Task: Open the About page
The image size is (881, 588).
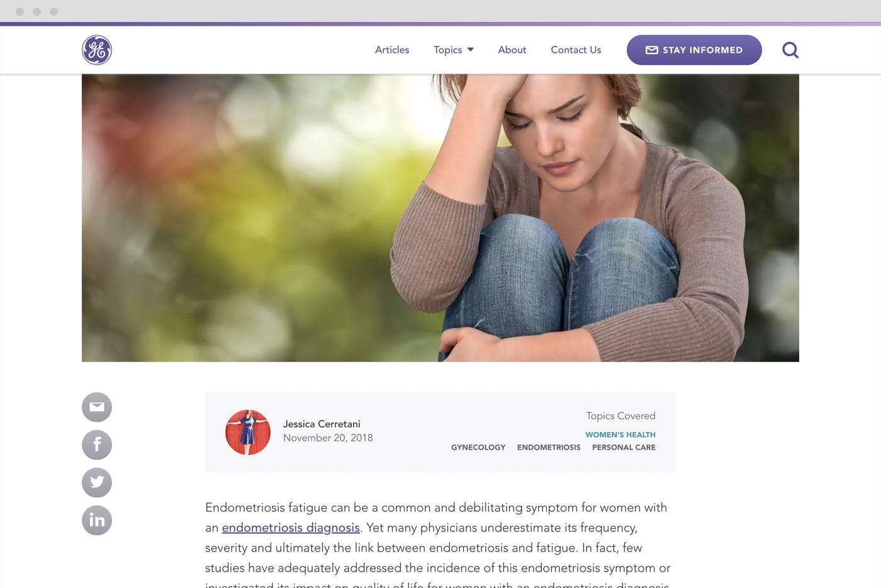Action: [x=512, y=50]
